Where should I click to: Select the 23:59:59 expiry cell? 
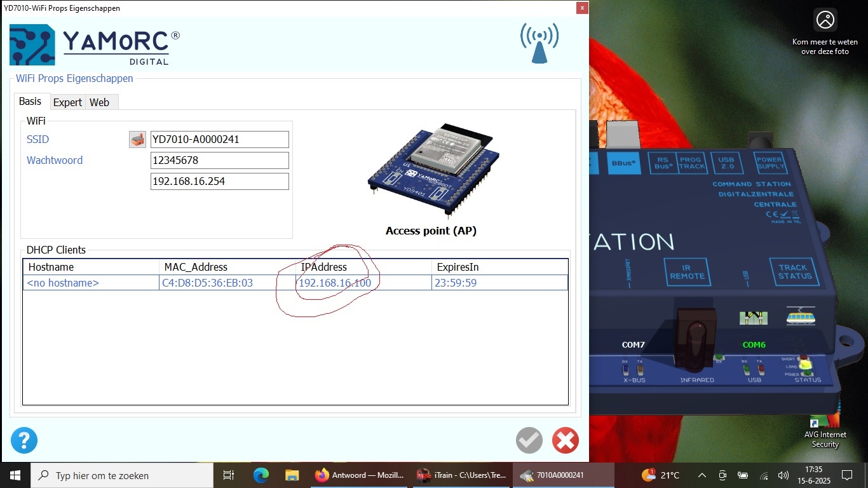pyautogui.click(x=499, y=283)
